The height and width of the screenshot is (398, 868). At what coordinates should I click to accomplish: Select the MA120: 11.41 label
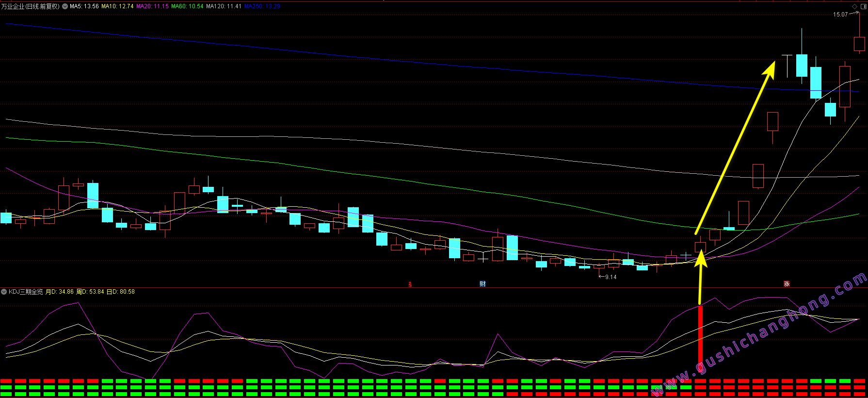click(x=224, y=6)
